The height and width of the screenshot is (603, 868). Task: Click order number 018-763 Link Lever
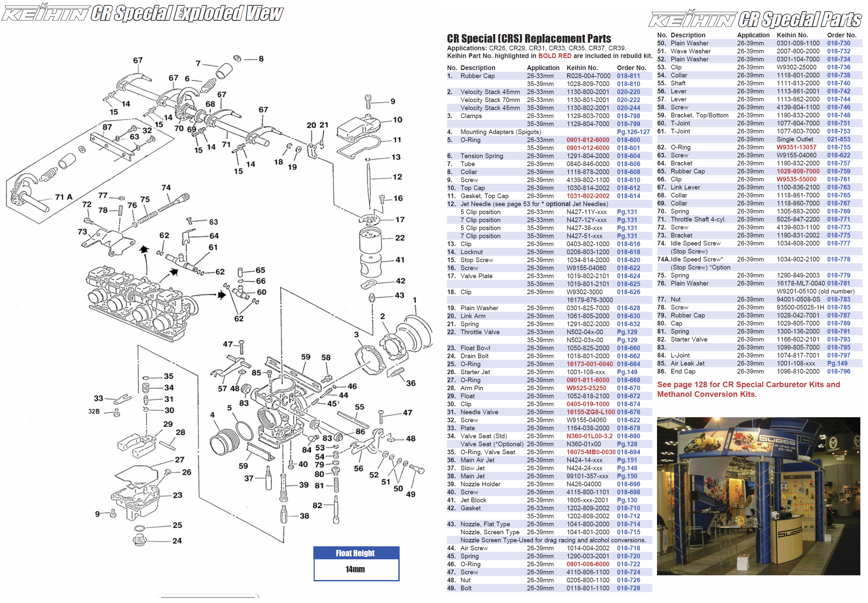(x=839, y=187)
